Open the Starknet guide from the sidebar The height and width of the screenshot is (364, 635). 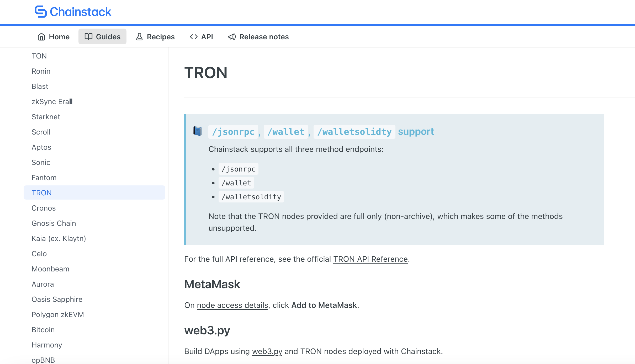(46, 117)
